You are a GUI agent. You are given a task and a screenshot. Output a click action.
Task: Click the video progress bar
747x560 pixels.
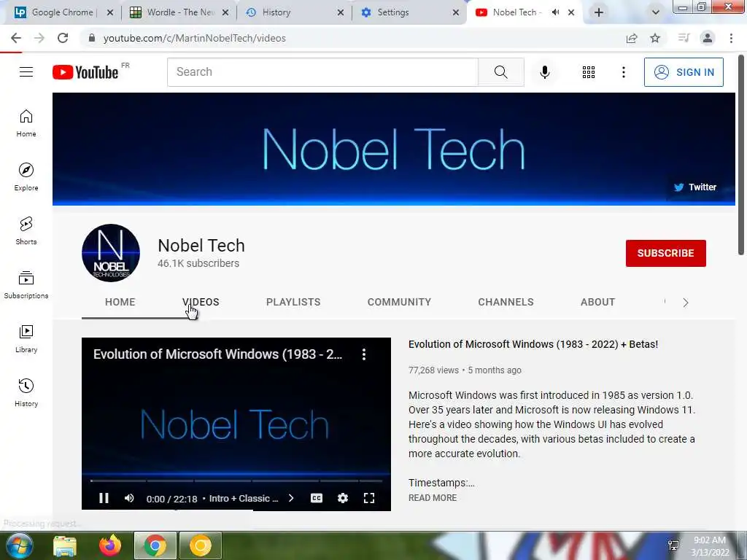point(236,481)
